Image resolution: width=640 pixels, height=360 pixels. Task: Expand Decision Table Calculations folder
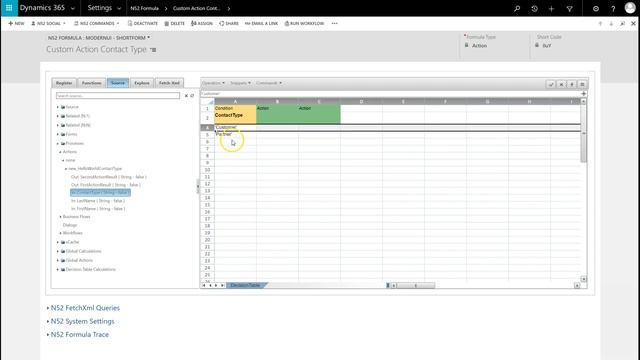click(x=58, y=269)
